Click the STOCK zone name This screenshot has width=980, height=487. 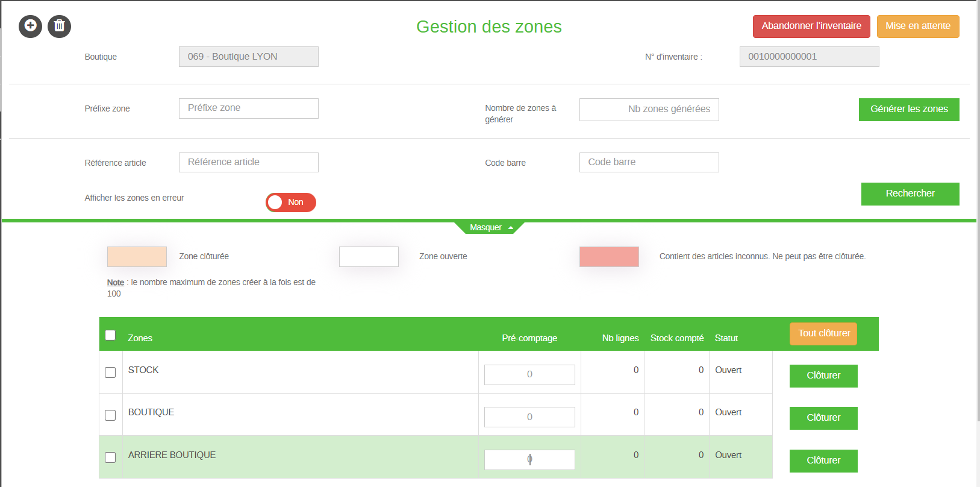(143, 370)
